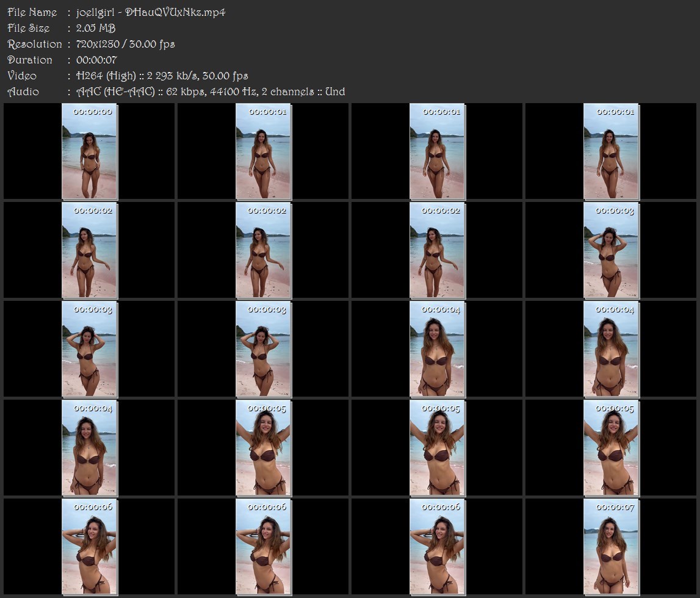This screenshot has height=598, width=700.
Task: Select the first 00:00:02 frame thumbnail
Action: coord(89,250)
